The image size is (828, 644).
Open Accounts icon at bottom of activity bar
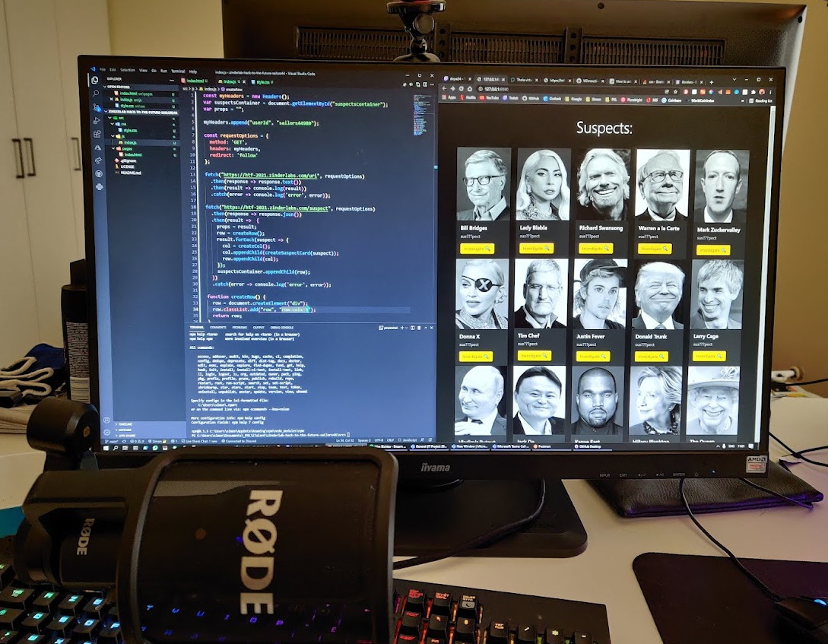106,420
